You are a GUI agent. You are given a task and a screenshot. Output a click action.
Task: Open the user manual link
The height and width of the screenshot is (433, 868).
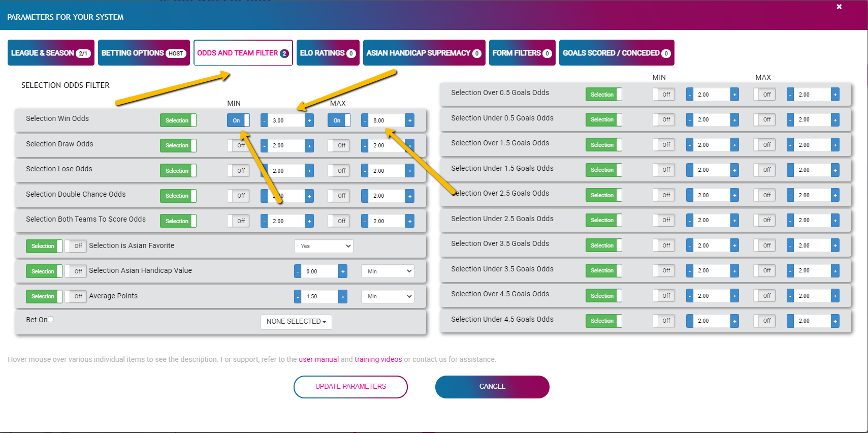pos(318,359)
